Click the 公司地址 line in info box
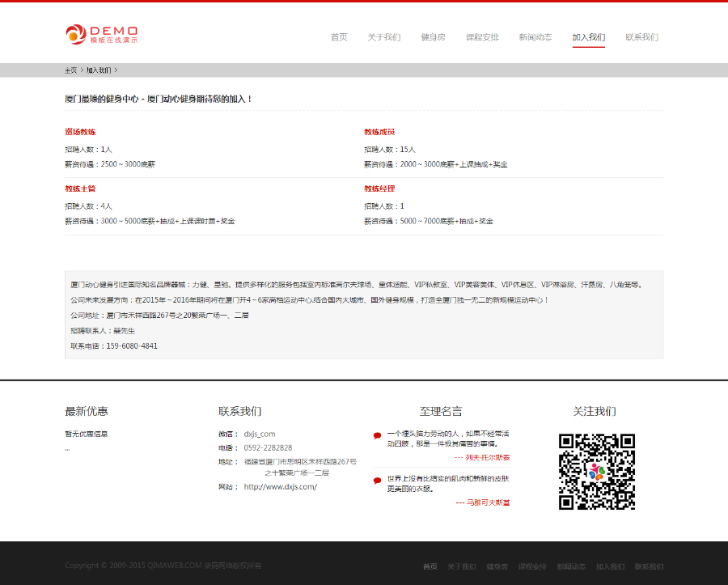The width and height of the screenshot is (728, 585). (x=159, y=316)
